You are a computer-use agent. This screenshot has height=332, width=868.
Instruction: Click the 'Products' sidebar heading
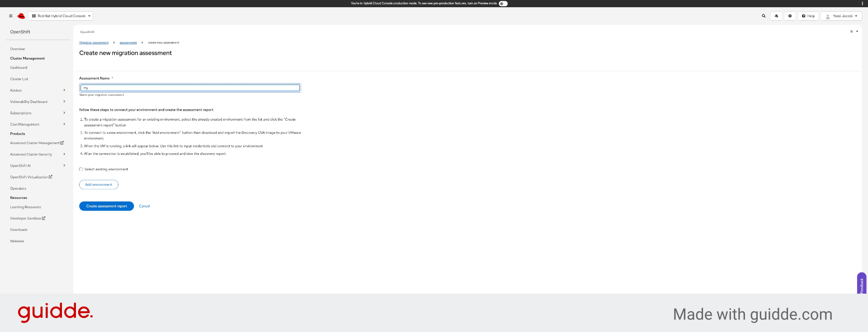(x=18, y=134)
